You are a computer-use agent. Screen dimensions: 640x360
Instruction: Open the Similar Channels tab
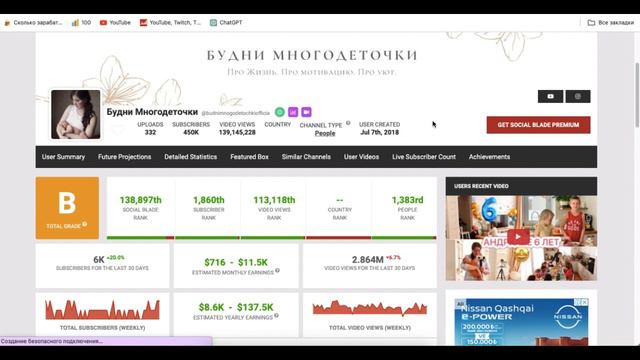click(306, 157)
